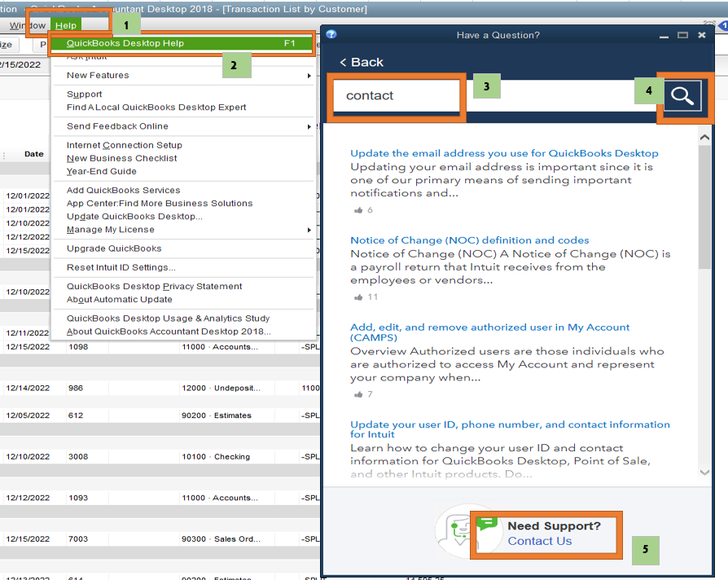Click the Contact Us link
The width and height of the screenshot is (728, 580).
pos(540,541)
